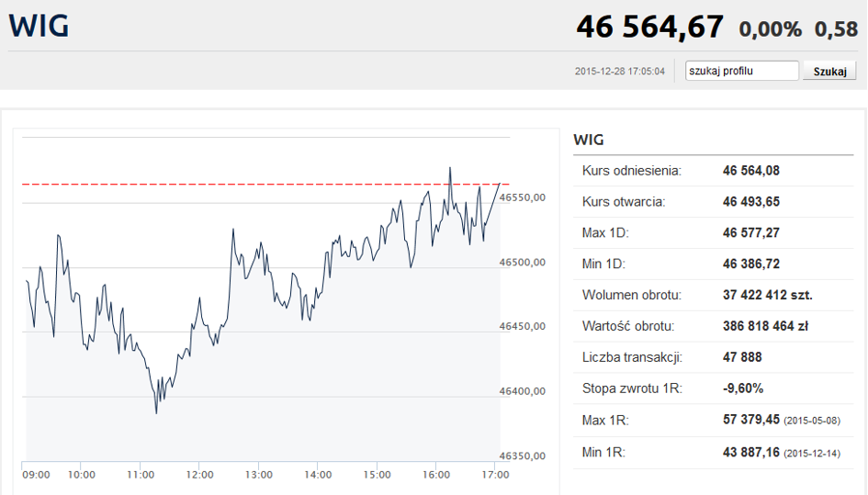
Task: Click the 'Max 1D:' label
Action: coord(605,232)
